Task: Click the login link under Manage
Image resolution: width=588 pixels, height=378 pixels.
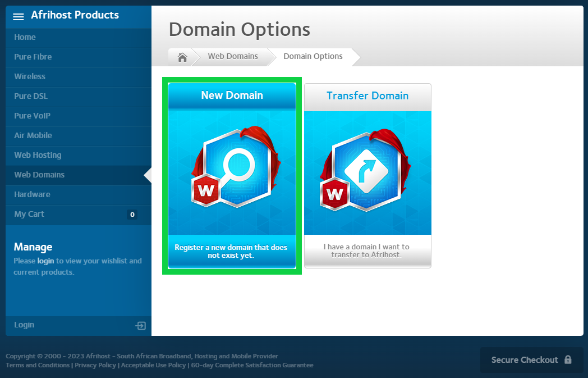Action: 45,261
